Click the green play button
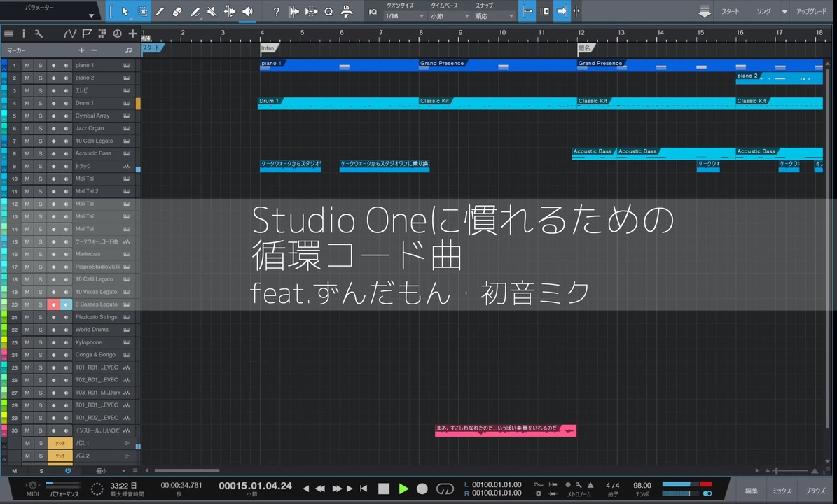The width and height of the screenshot is (837, 504). coord(403,489)
